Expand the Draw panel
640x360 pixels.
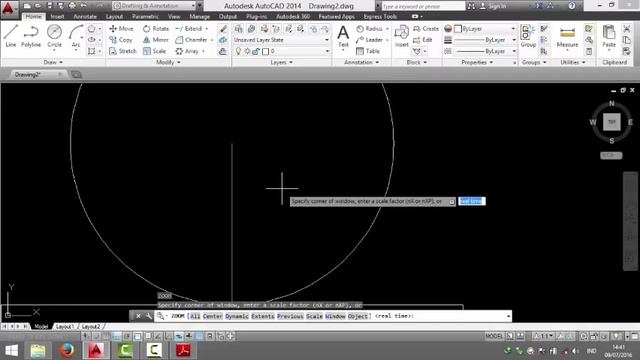click(x=53, y=62)
